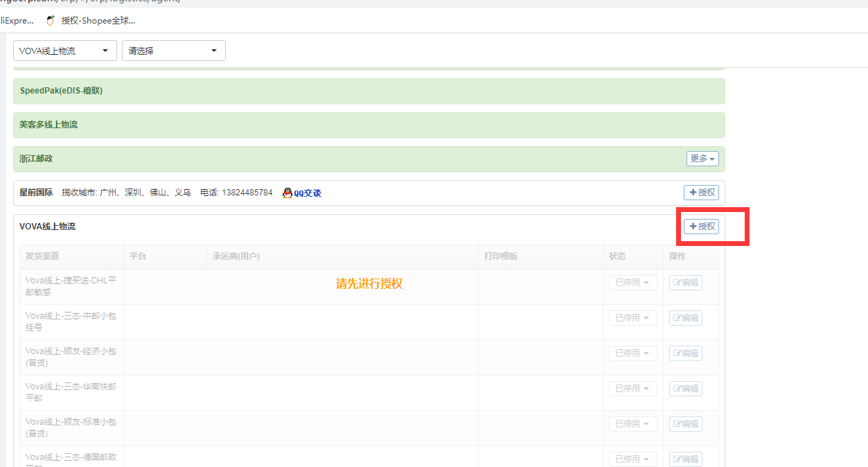Expand the 美客多线上物流 section
The height and width of the screenshot is (467, 868).
[x=369, y=125]
